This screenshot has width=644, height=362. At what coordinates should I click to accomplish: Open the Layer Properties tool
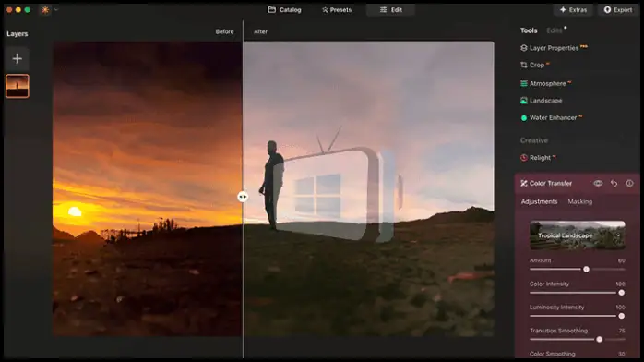pyautogui.click(x=554, y=48)
